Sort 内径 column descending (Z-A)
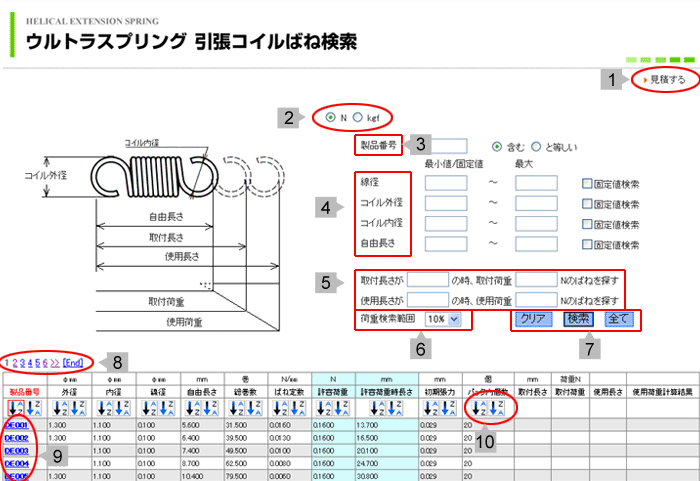Viewport: 700px width, 481px height. point(122,408)
